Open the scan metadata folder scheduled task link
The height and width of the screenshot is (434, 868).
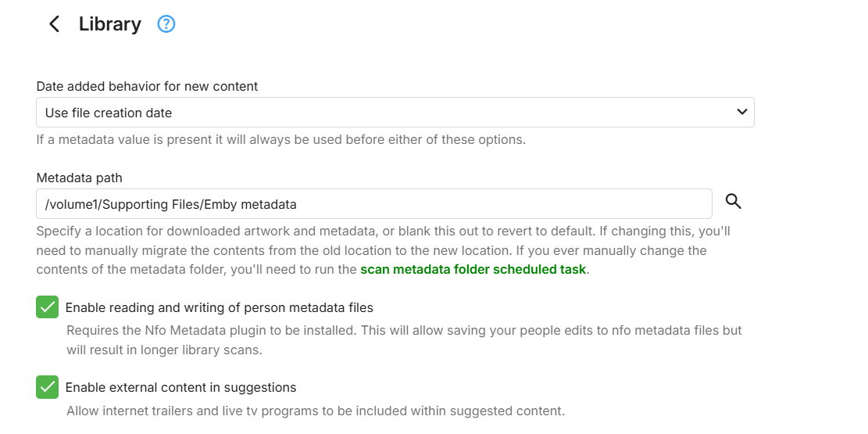[x=473, y=270]
